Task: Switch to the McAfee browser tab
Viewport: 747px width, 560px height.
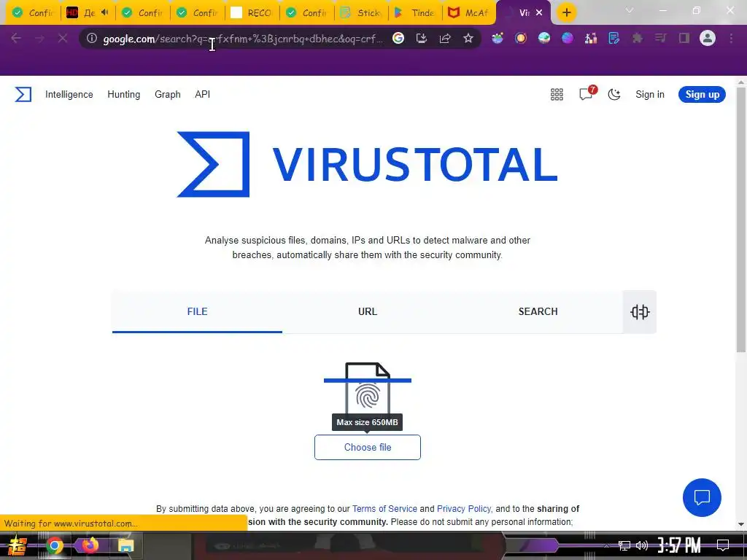Action: click(469, 13)
